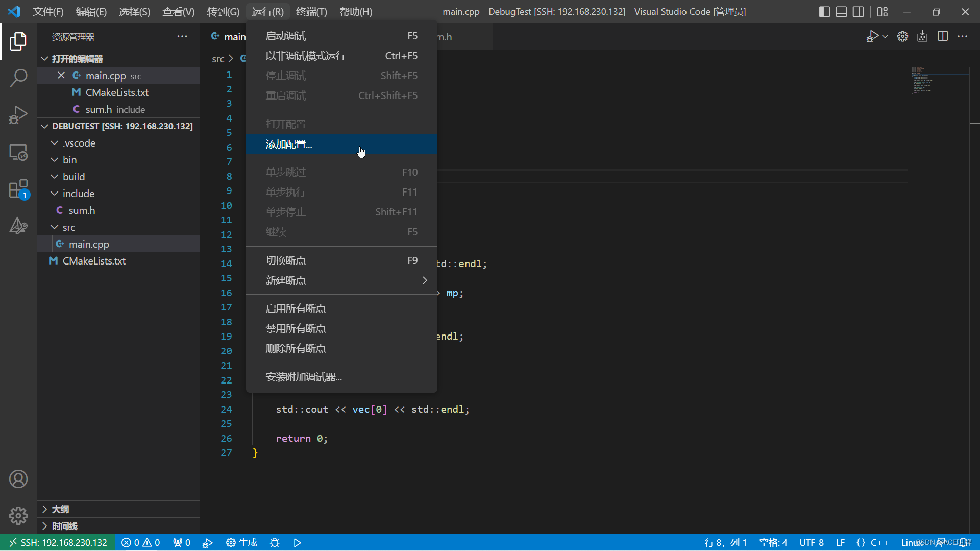Image resolution: width=980 pixels, height=551 pixels.
Task: Open the 编辑(E) menu
Action: click(91, 12)
